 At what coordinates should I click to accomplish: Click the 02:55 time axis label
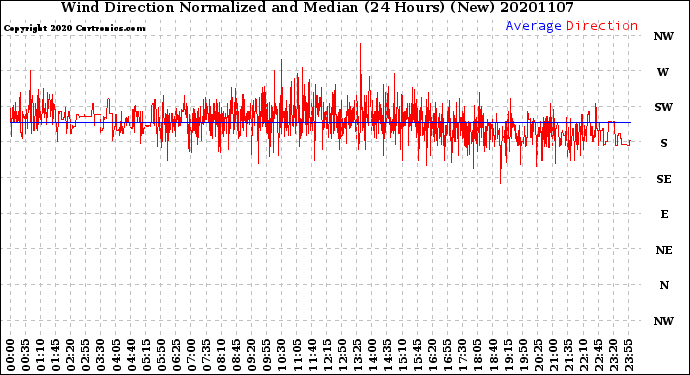[x=86, y=355]
